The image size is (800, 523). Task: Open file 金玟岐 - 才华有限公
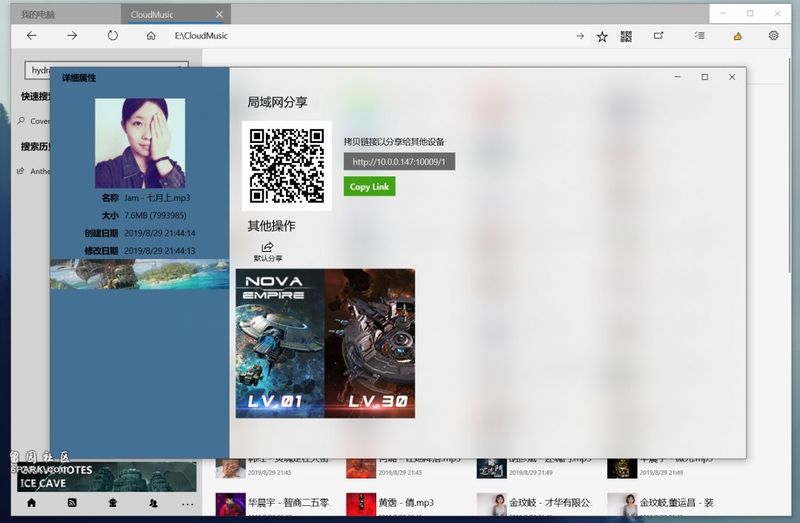549,503
